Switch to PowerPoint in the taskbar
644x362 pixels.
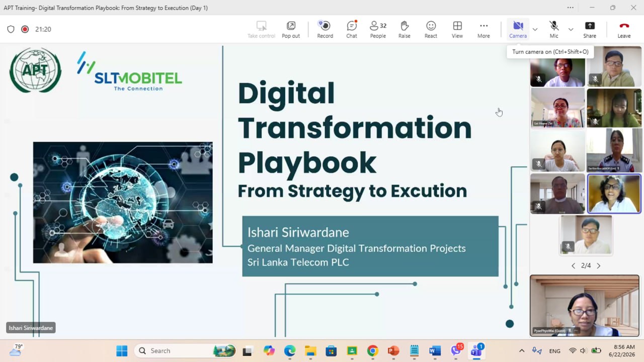pyautogui.click(x=393, y=351)
